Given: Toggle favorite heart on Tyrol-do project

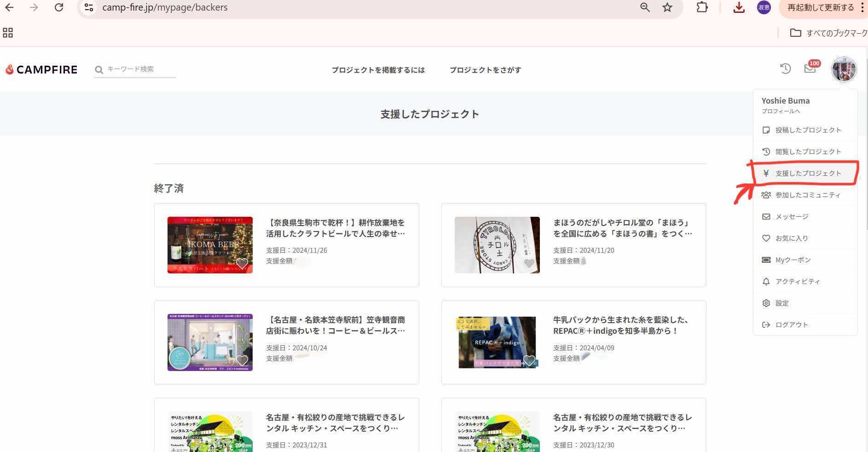Looking at the screenshot, I should (529, 263).
